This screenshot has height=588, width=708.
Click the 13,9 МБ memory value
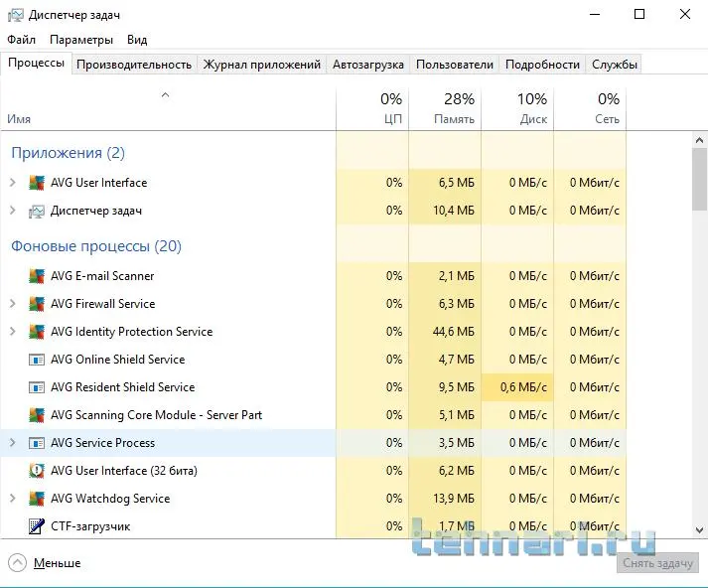click(454, 499)
